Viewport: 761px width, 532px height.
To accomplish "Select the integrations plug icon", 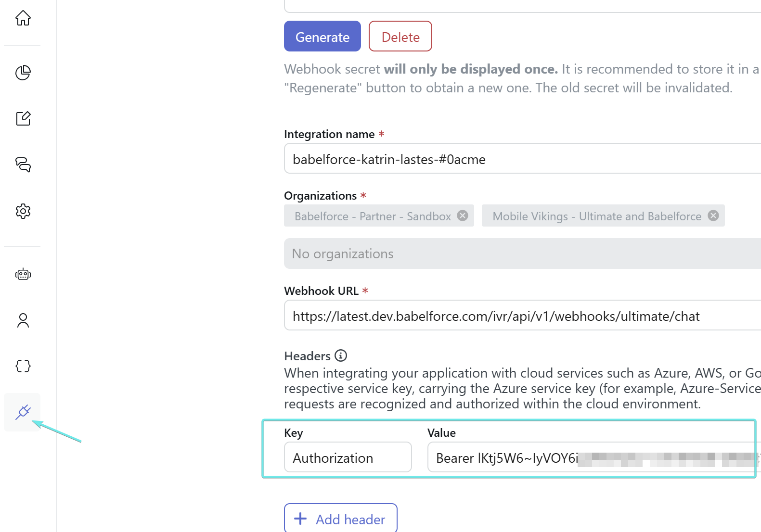I will (x=23, y=412).
